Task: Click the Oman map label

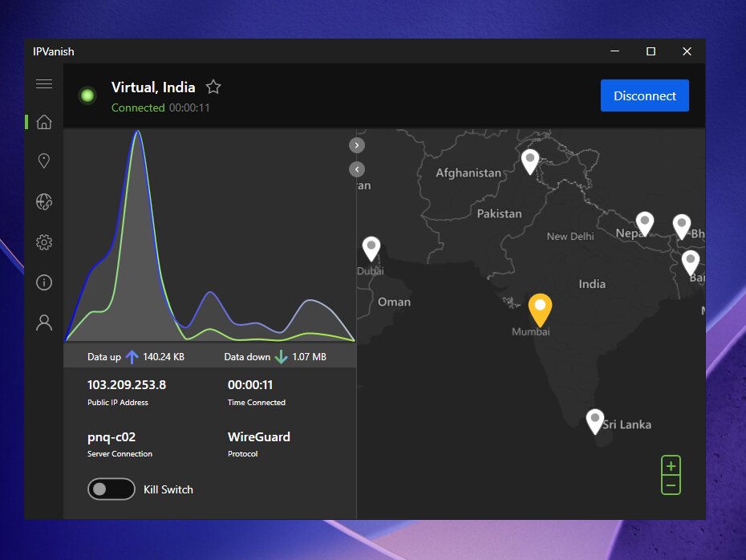Action: click(394, 302)
